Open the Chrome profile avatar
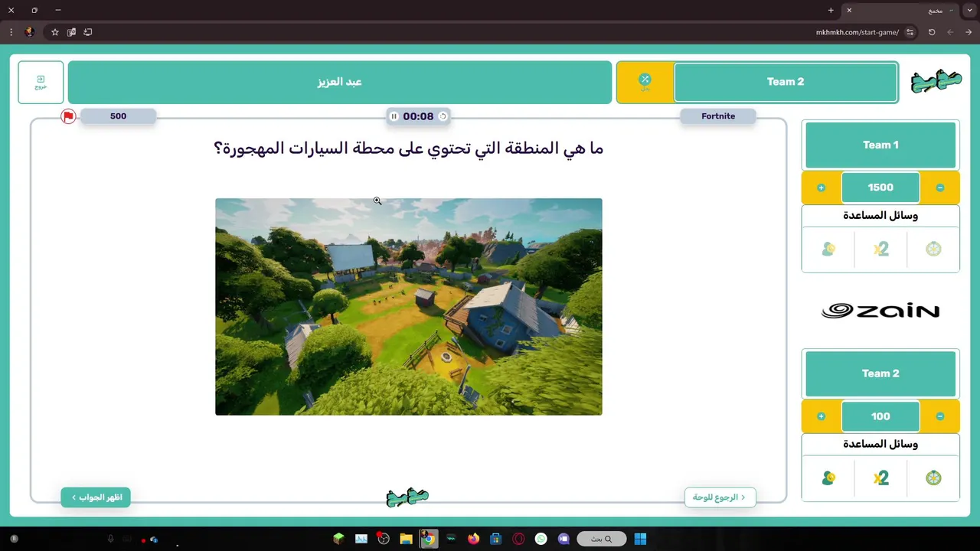This screenshot has width=980, height=551. [x=29, y=32]
